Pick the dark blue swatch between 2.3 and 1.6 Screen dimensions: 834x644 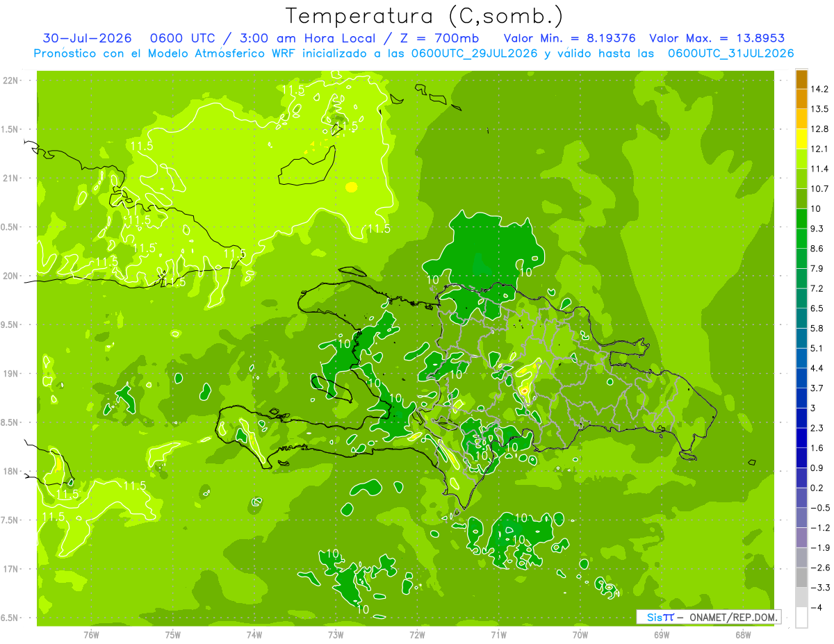(801, 438)
